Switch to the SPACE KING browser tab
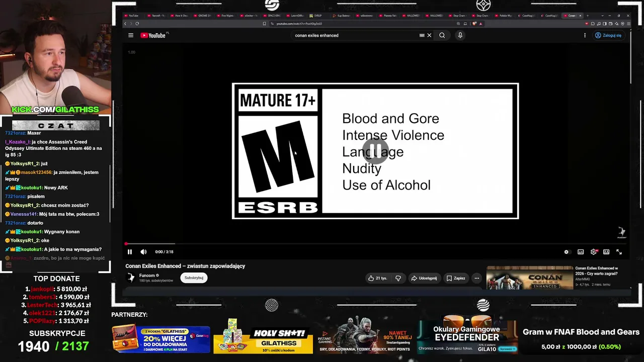 click(273, 16)
